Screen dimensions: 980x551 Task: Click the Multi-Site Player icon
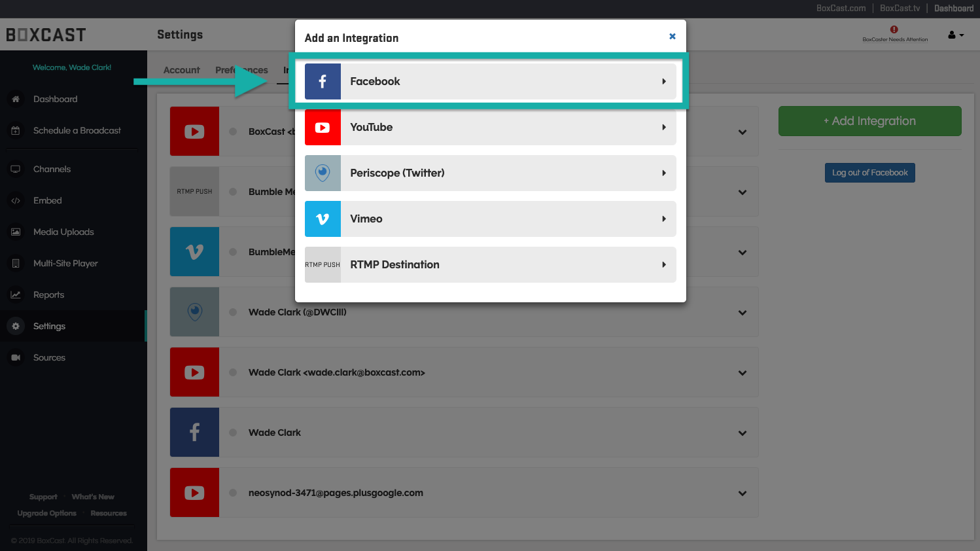pyautogui.click(x=16, y=263)
